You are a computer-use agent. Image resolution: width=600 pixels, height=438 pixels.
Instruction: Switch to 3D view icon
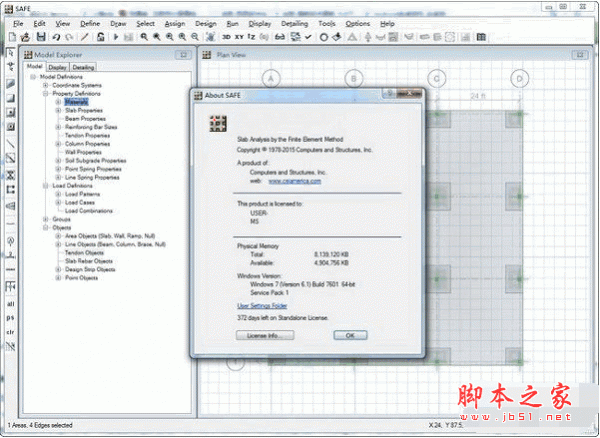click(226, 37)
